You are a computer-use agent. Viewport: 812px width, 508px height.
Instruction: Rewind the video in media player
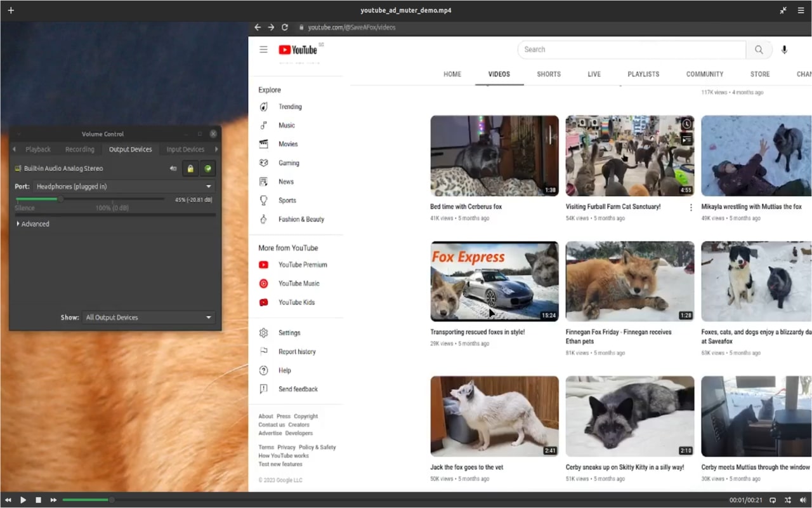[8, 500]
